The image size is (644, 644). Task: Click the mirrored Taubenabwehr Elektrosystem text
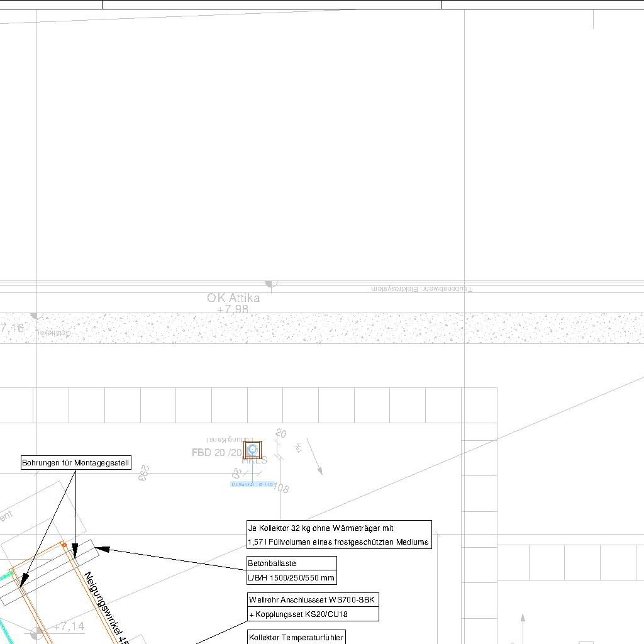[x=421, y=289]
